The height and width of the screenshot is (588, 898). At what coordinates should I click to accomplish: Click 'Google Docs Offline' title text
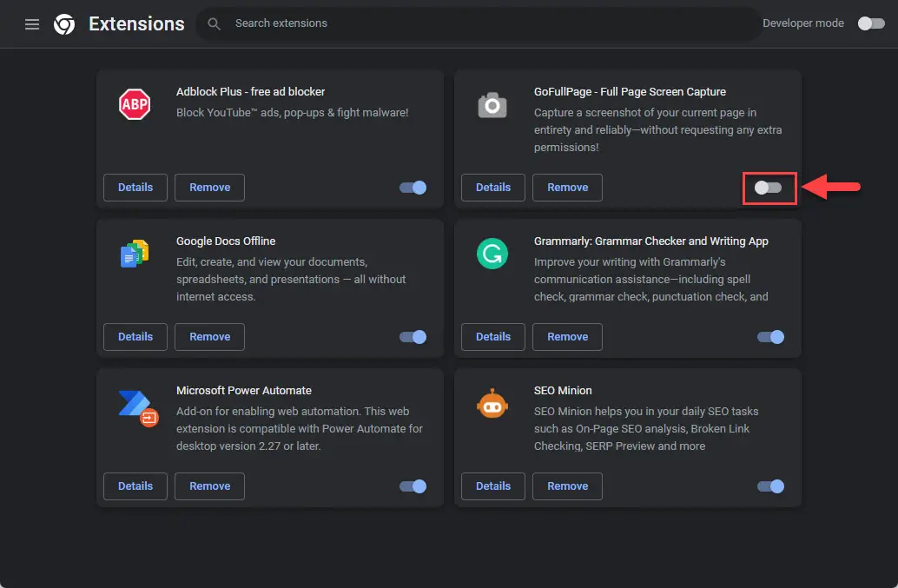[x=226, y=241]
